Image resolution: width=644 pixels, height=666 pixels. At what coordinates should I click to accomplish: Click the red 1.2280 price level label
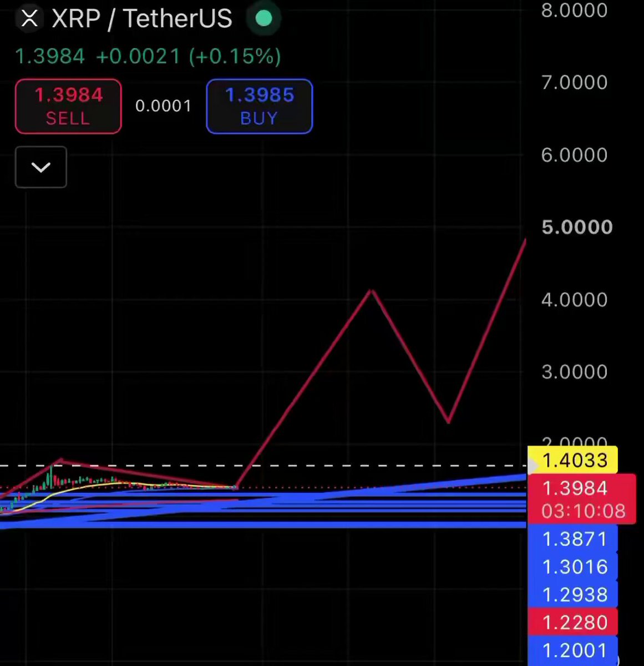click(x=572, y=622)
